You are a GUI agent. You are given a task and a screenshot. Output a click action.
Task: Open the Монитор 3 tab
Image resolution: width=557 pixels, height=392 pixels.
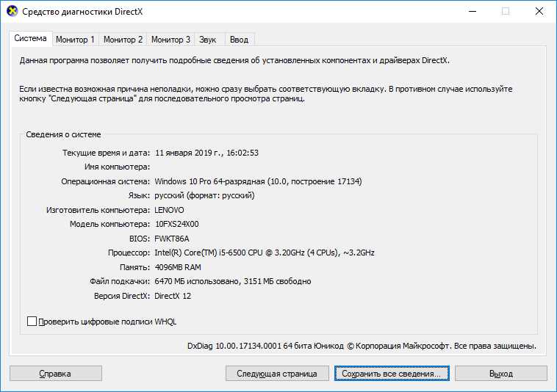coord(171,40)
